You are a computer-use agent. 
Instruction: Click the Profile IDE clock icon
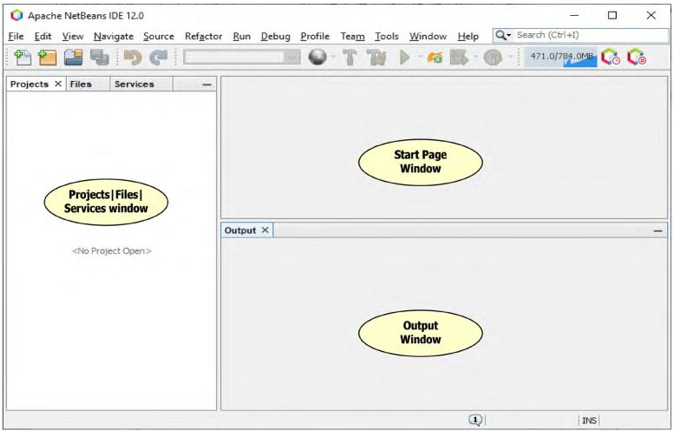click(611, 57)
